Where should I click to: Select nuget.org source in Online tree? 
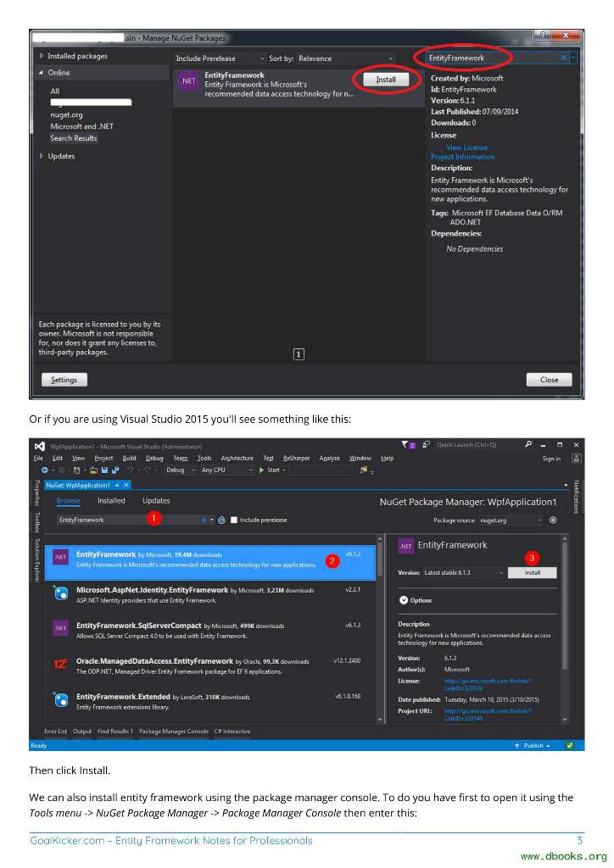66,115
